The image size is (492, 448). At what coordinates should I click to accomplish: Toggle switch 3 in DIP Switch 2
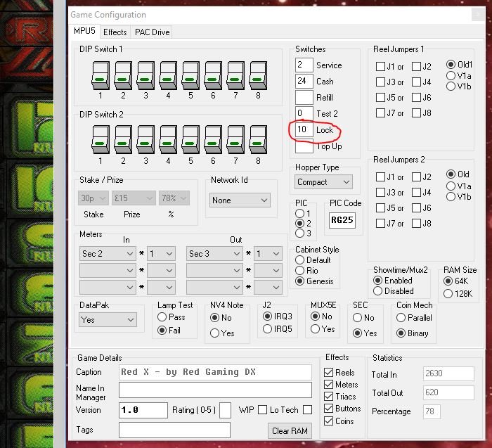click(x=145, y=141)
